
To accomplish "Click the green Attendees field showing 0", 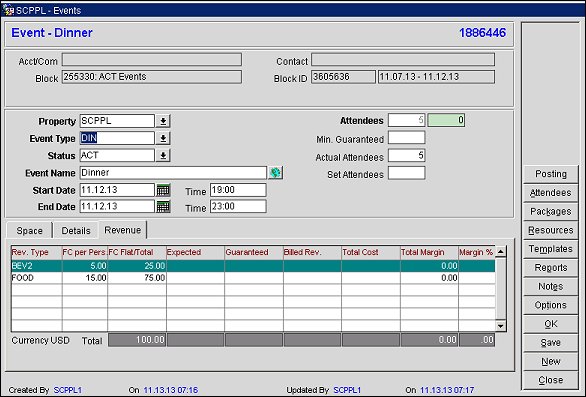I will pyautogui.click(x=446, y=120).
